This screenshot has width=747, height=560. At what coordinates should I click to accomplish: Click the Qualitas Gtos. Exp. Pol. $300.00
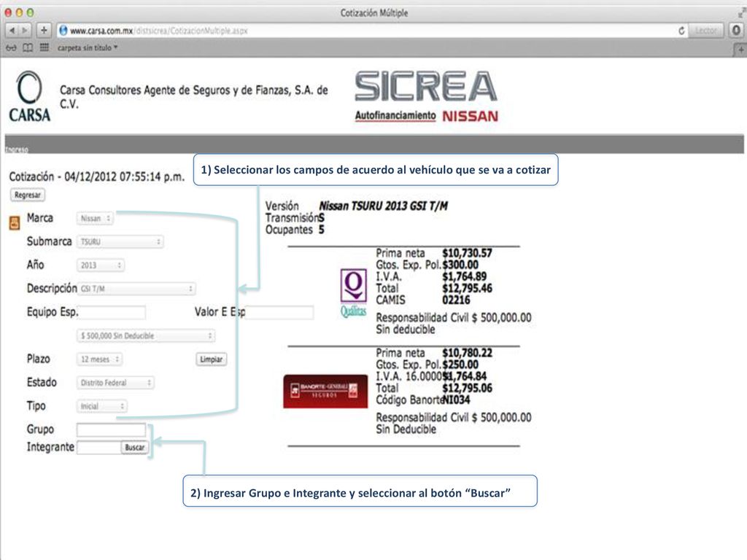coord(460,265)
